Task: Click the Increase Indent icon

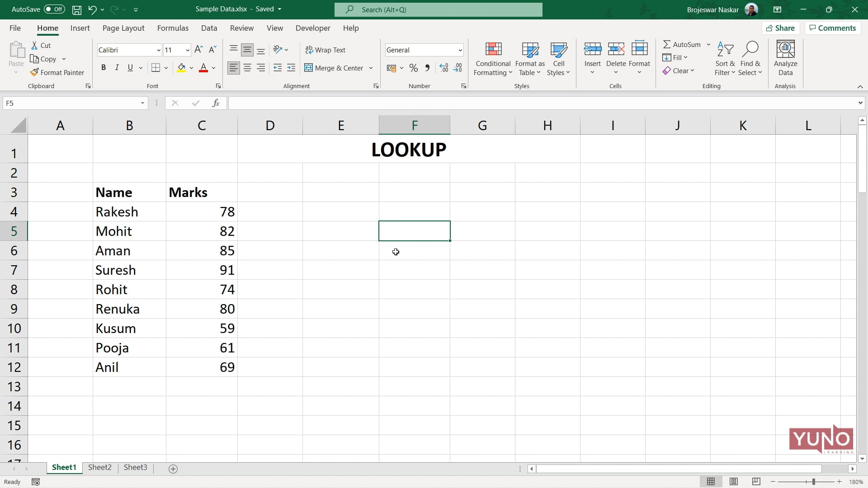Action: point(291,68)
